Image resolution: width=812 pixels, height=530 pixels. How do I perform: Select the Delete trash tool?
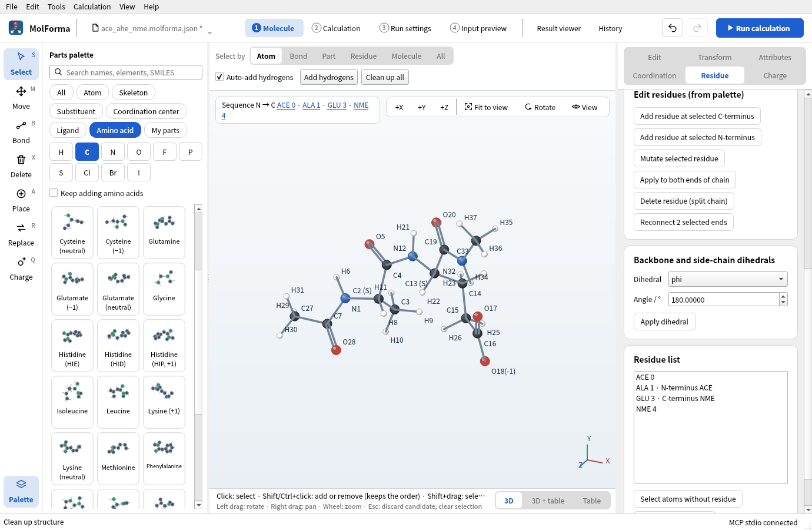(21, 166)
